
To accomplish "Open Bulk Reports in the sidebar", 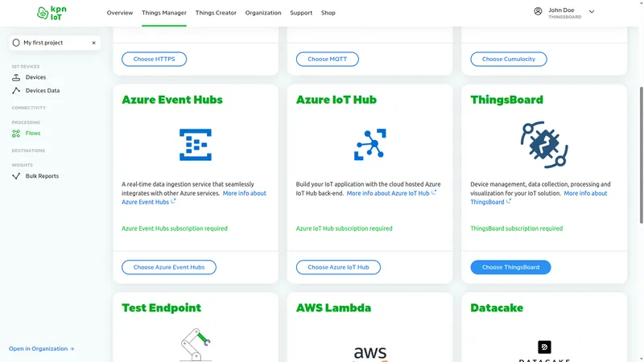I will pyautogui.click(x=42, y=176).
